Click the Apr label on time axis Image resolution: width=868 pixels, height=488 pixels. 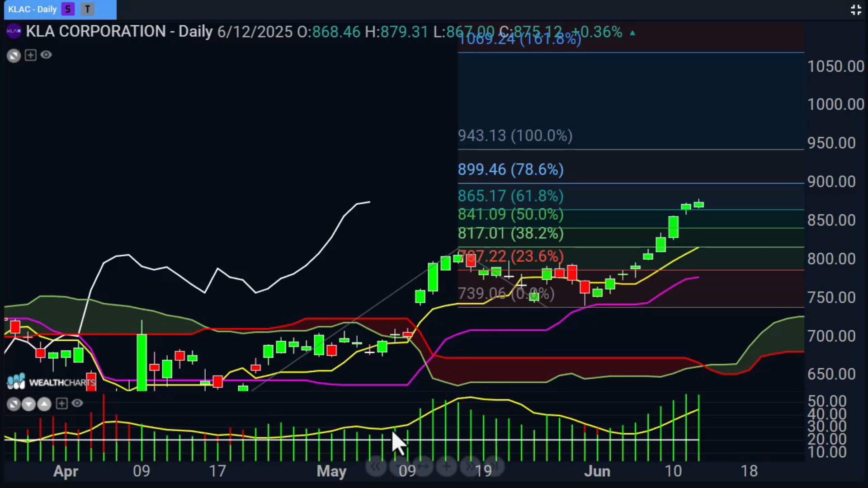click(x=66, y=472)
